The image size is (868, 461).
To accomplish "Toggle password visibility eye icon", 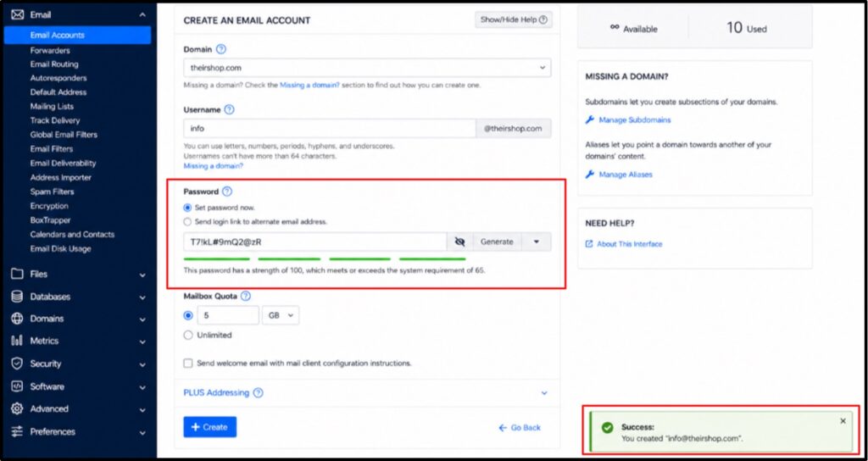I will (x=459, y=242).
